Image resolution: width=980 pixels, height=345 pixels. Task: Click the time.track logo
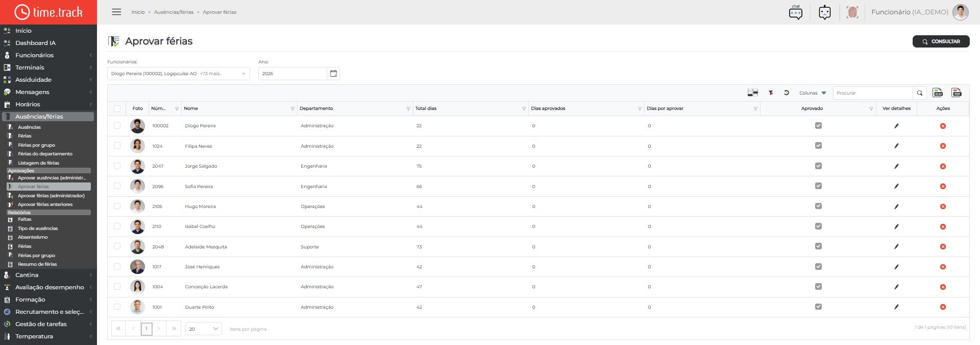click(x=48, y=12)
